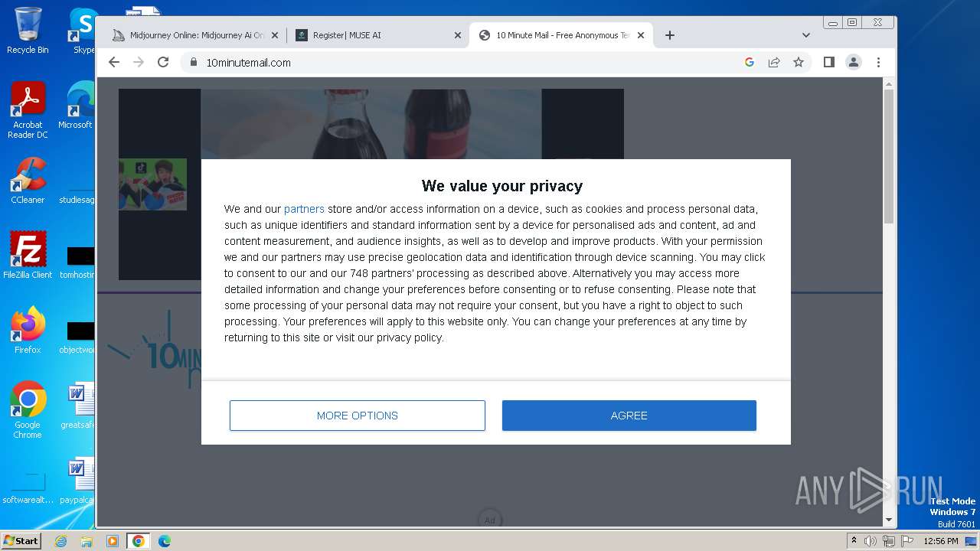Reload the 10minutemail page

tap(163, 63)
